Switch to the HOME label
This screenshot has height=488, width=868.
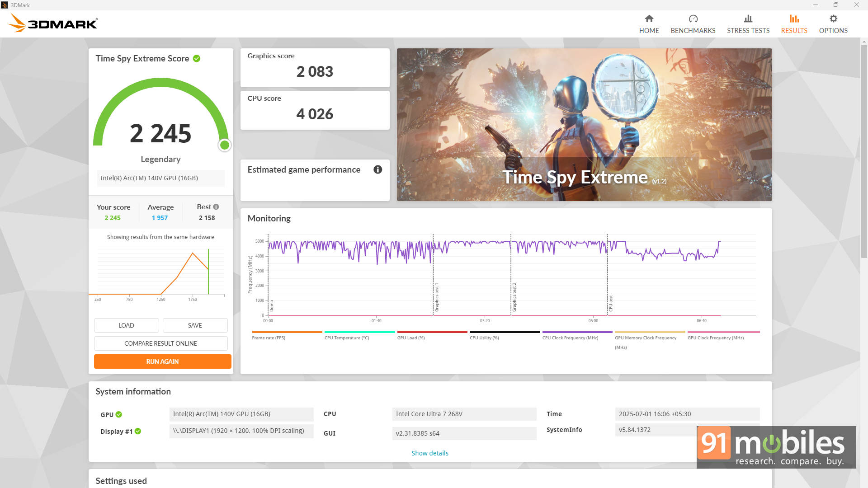(x=649, y=31)
